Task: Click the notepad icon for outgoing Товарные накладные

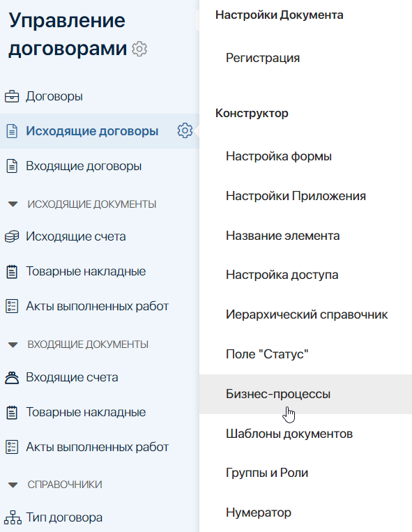Action: (x=12, y=271)
